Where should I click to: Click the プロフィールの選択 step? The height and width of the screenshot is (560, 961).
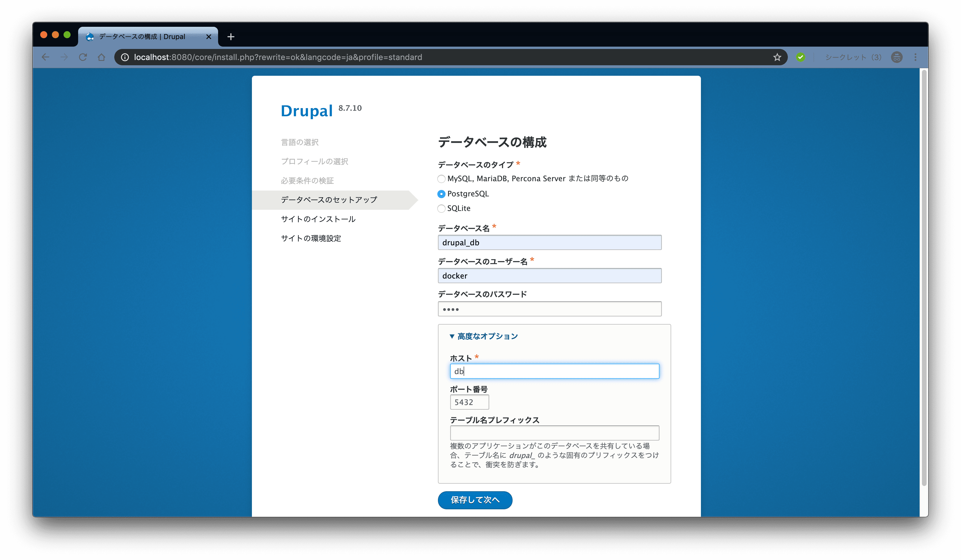314,162
